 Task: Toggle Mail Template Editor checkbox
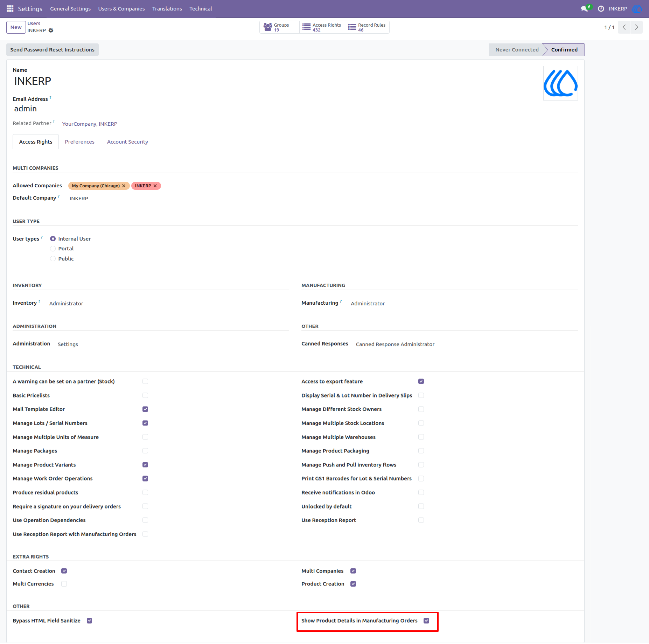(145, 409)
